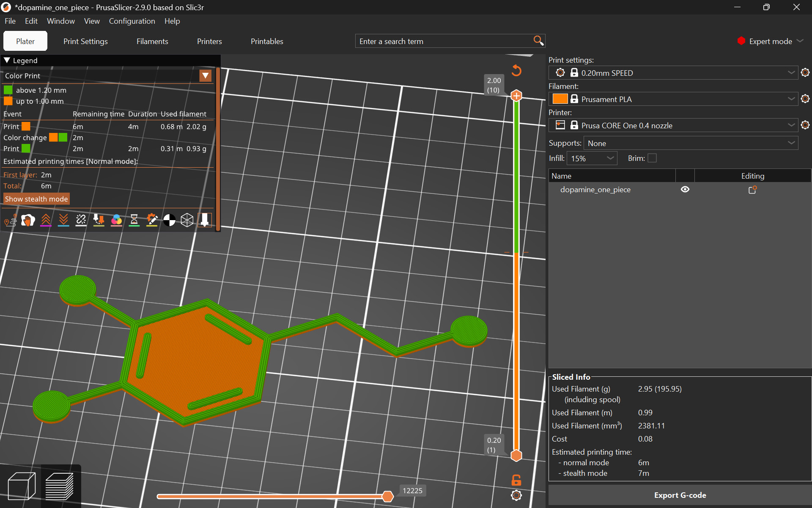Toggle tool marker nozzle icon
Viewport: 812px width, 508px height.
(205, 220)
